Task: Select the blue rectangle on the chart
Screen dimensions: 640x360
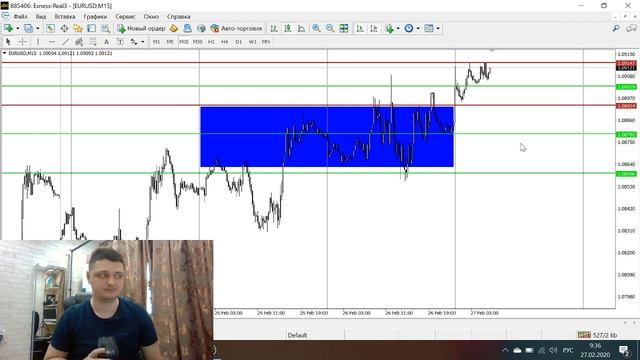Action: 327,136
